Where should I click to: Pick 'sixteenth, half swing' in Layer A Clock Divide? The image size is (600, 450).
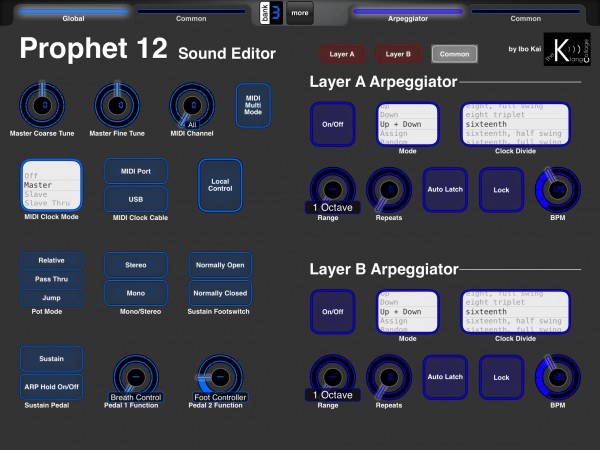[x=514, y=133]
